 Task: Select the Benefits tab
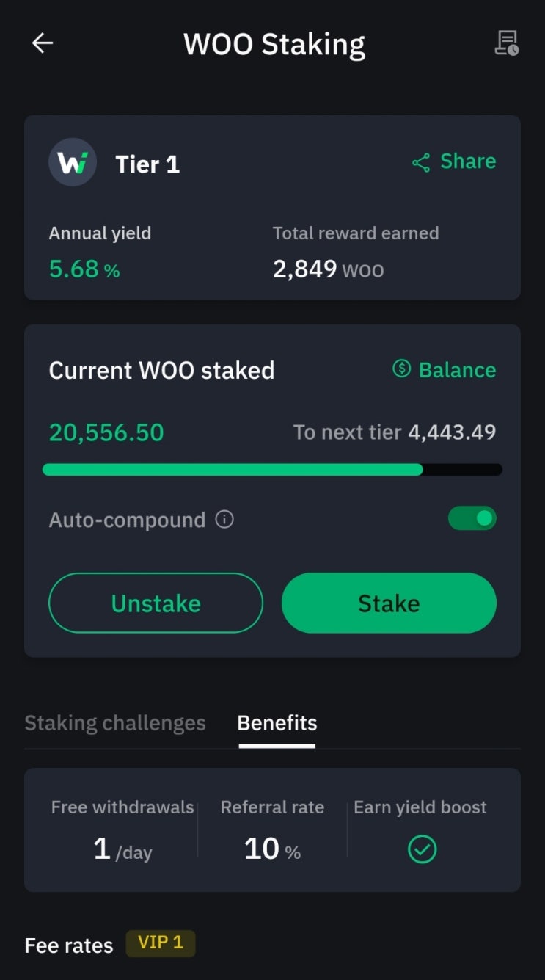pyautogui.click(x=277, y=723)
